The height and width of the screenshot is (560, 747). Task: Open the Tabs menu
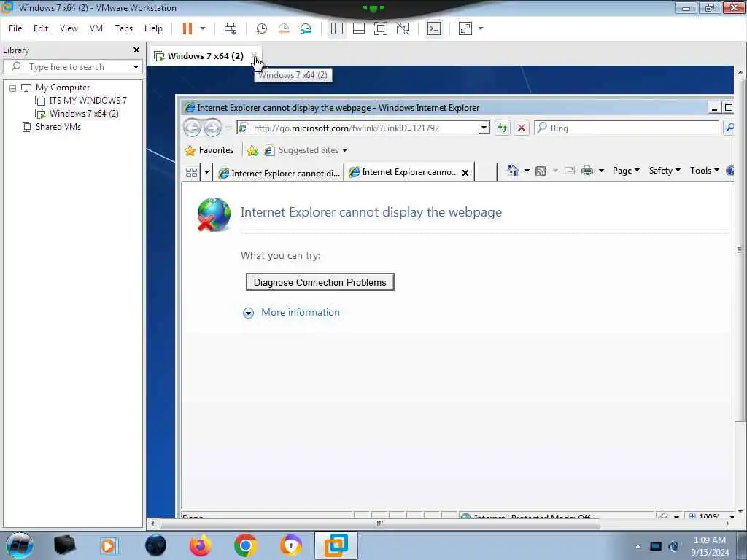(123, 28)
